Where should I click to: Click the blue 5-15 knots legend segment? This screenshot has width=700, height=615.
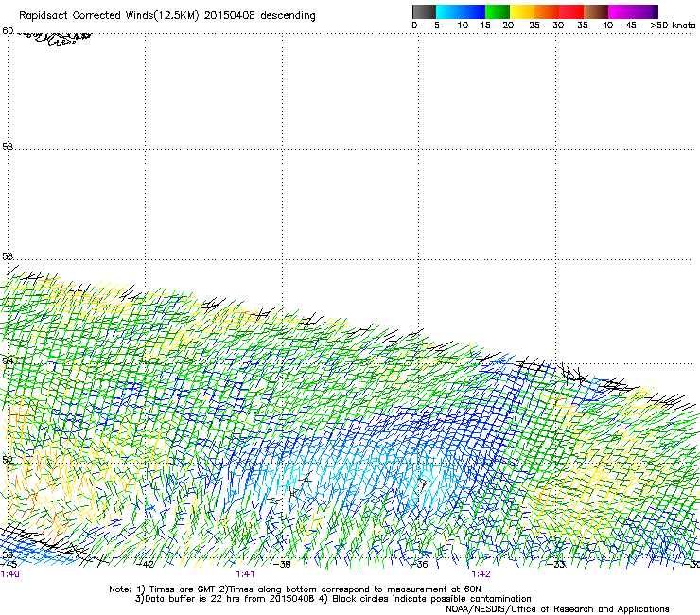pos(461,11)
